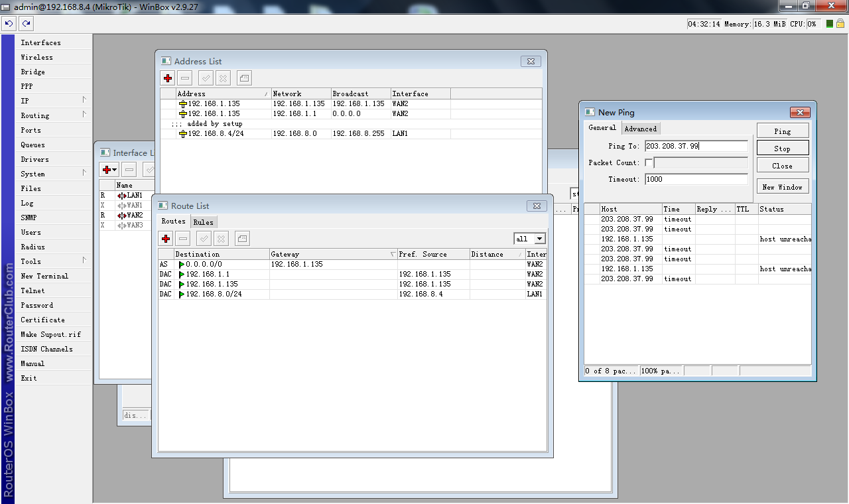Select the General tab in New Ping

[x=602, y=128]
